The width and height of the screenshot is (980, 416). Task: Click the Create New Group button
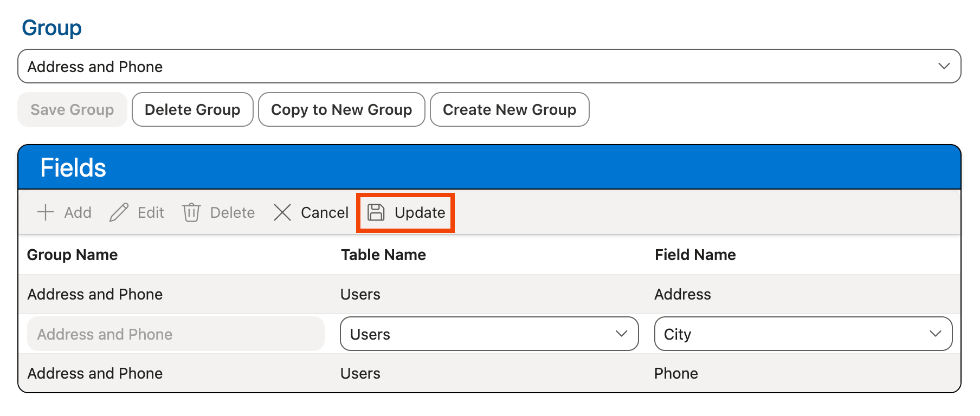(x=509, y=109)
